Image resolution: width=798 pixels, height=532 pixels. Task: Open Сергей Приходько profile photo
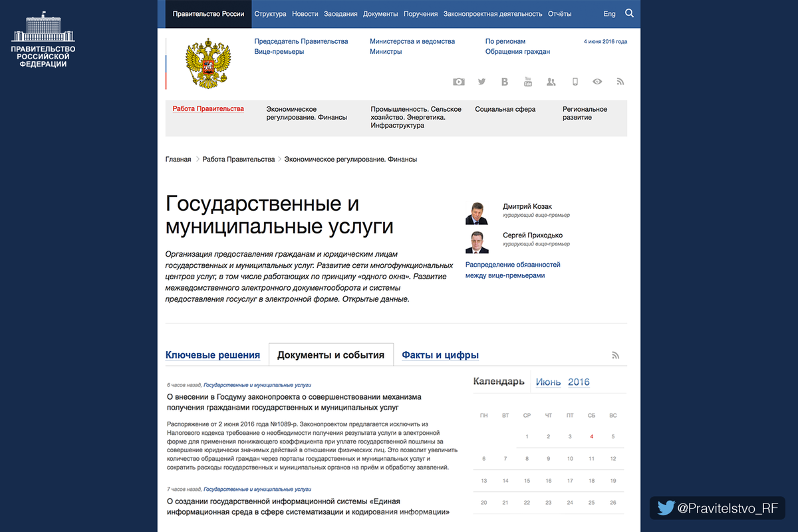[x=477, y=242]
